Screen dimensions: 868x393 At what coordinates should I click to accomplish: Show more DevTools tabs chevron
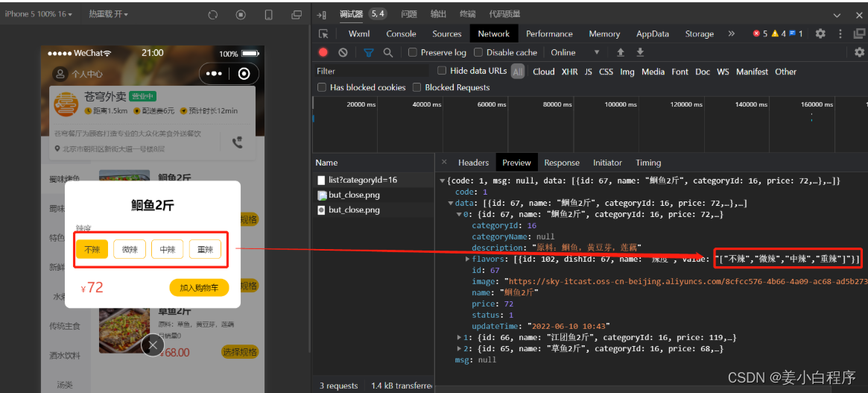[x=731, y=34]
